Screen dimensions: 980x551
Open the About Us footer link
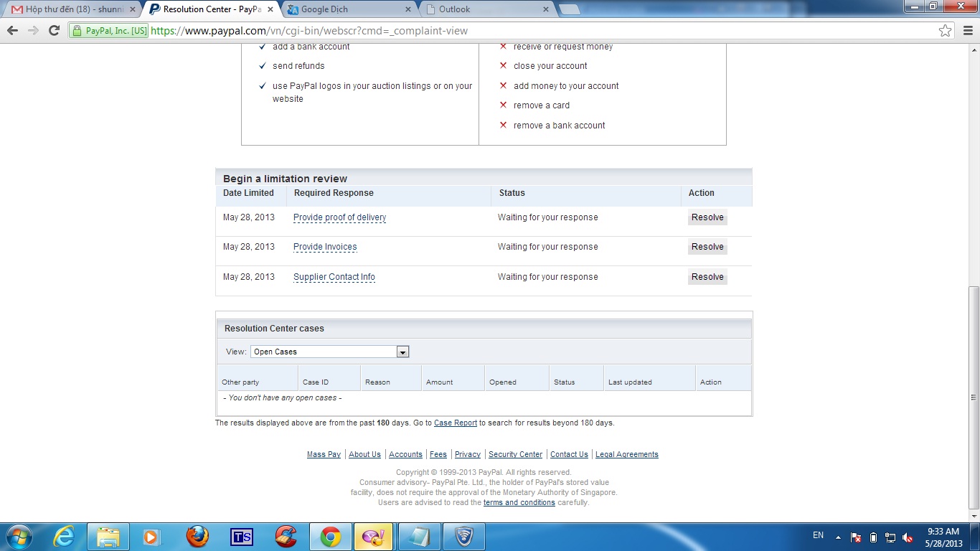point(364,454)
